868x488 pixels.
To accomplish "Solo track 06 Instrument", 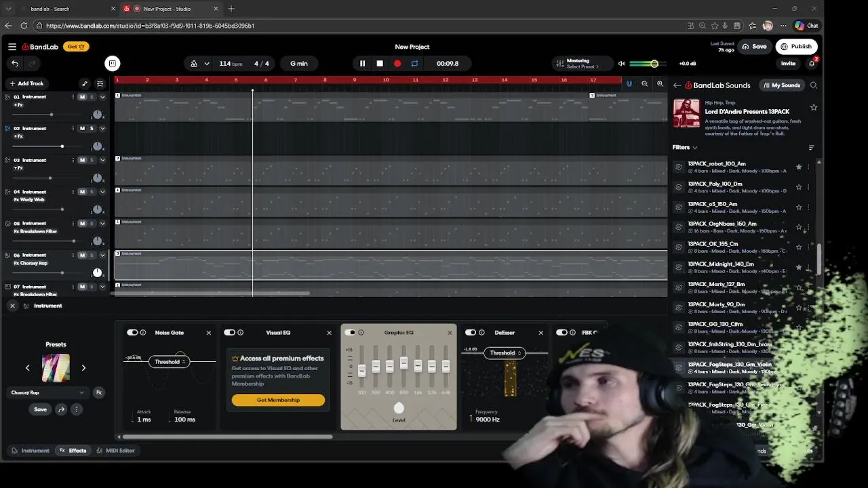I will coord(92,256).
